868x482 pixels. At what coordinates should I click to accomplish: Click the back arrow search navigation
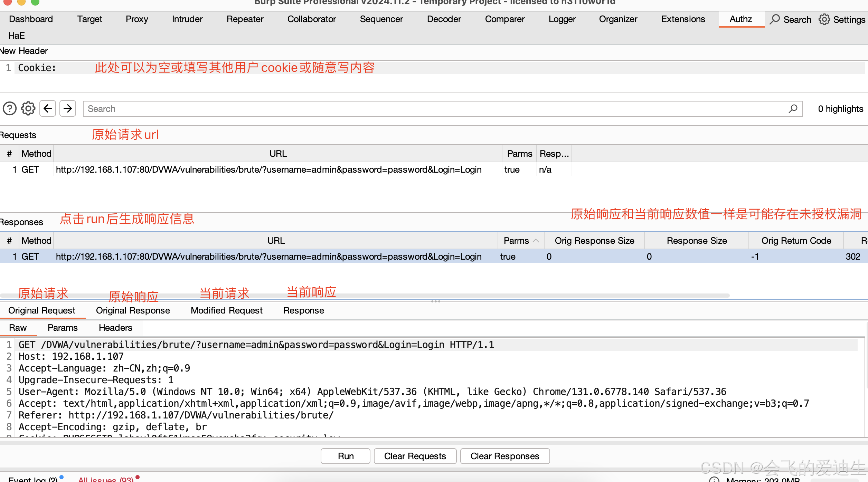[x=48, y=109]
